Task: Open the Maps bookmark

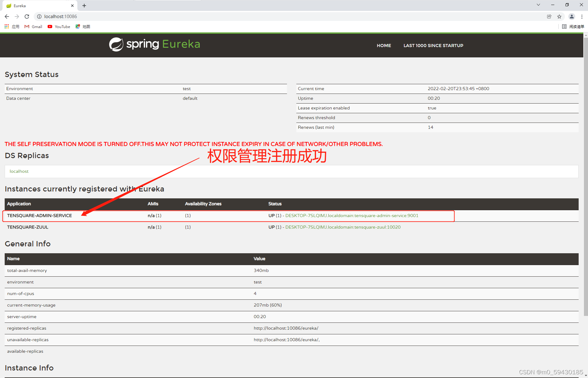Action: point(83,27)
